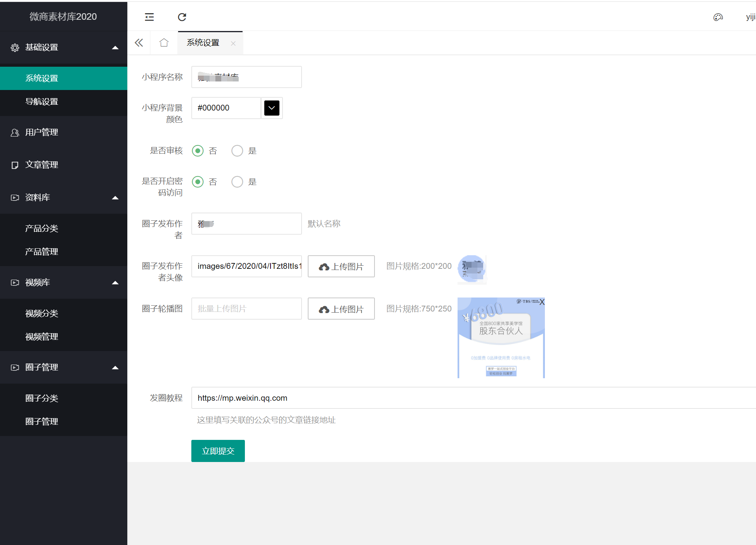Open 视频管理 submenu item

(x=64, y=337)
